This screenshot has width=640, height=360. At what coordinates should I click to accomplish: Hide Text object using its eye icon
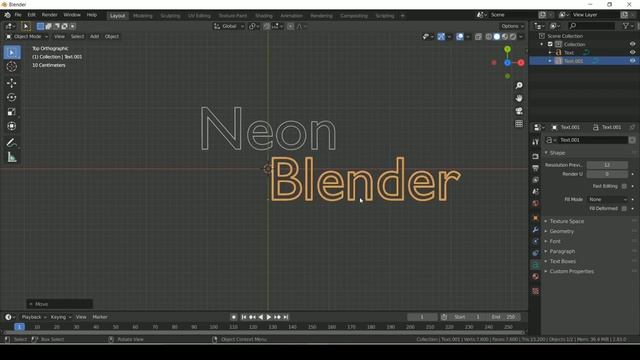pyautogui.click(x=632, y=53)
